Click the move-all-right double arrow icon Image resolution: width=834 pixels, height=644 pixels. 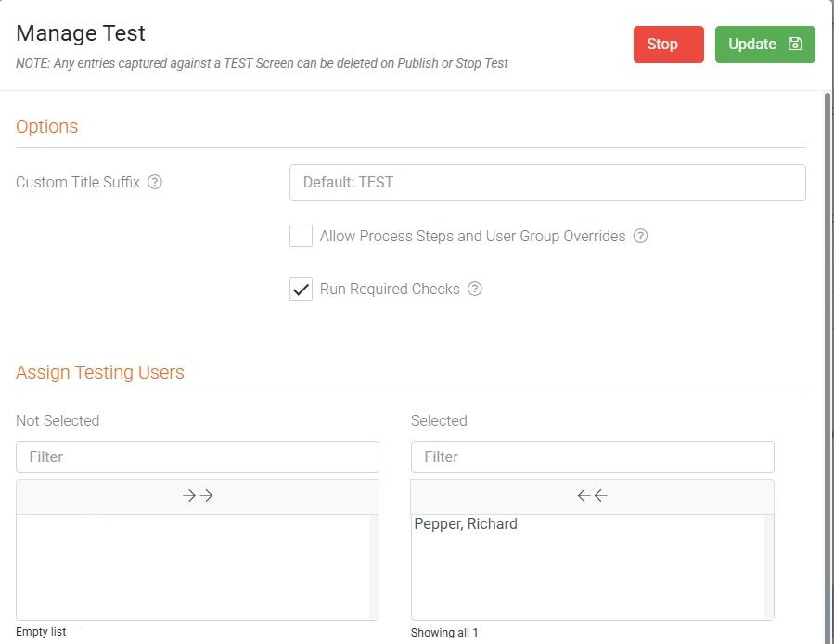(198, 496)
